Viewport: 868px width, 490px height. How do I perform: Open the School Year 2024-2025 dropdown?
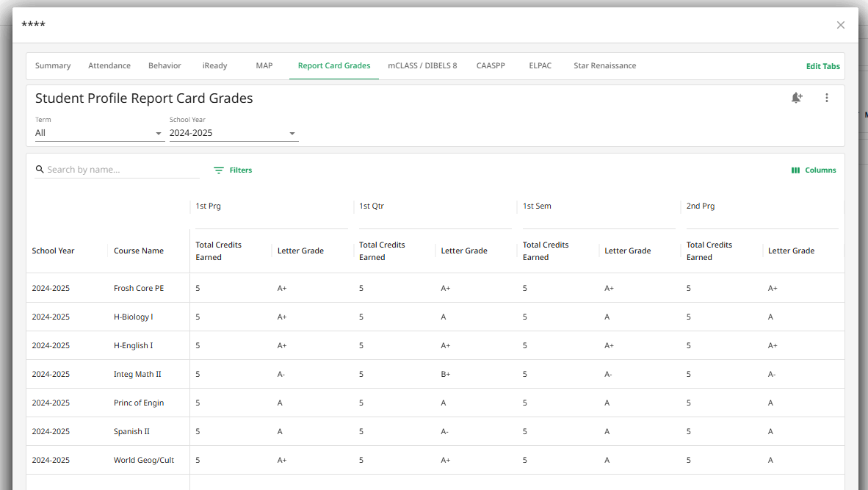coord(234,133)
